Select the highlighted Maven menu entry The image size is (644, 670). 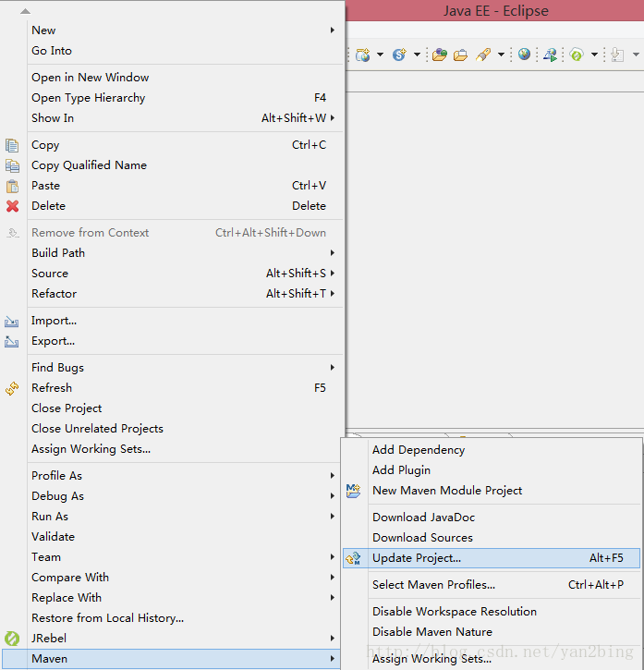[172, 659]
